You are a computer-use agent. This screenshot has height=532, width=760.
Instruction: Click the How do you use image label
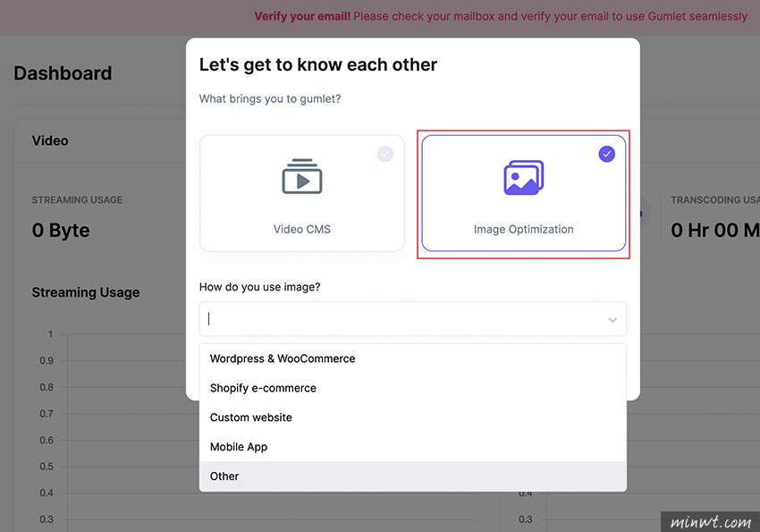(260, 287)
